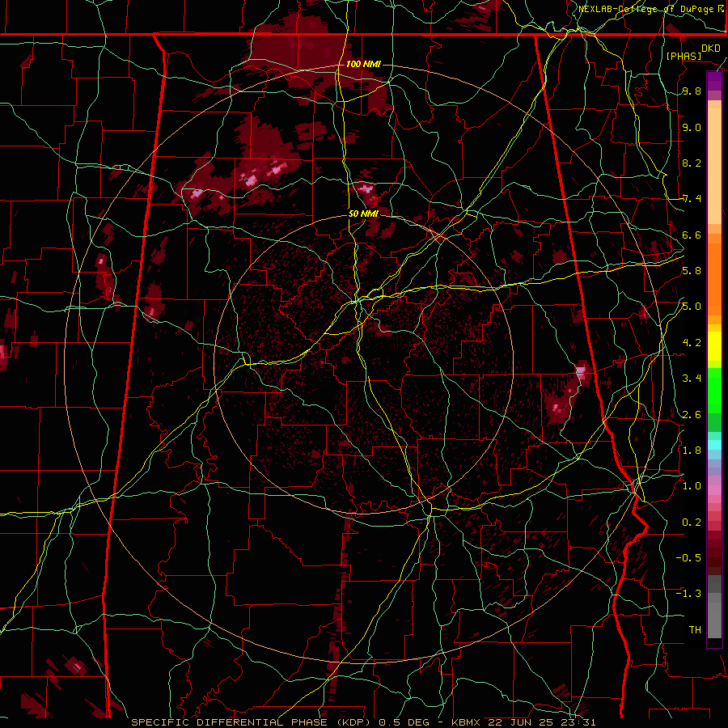
Task: Click the 22 JUN 25 date text
Action: tap(518, 722)
